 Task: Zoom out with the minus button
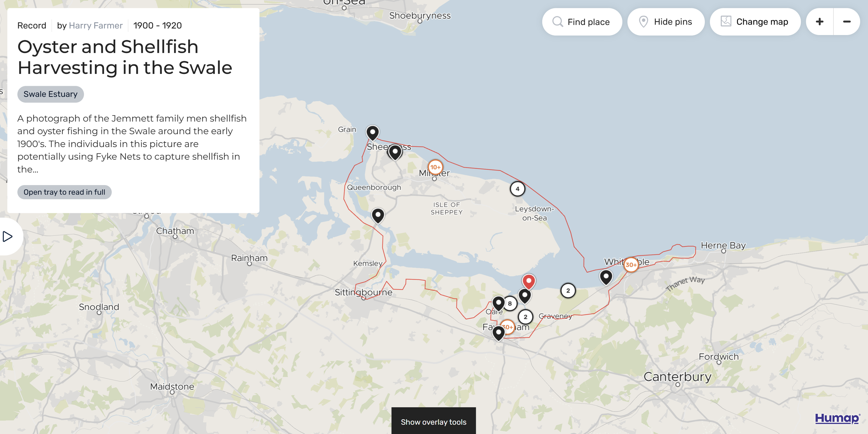coord(846,22)
